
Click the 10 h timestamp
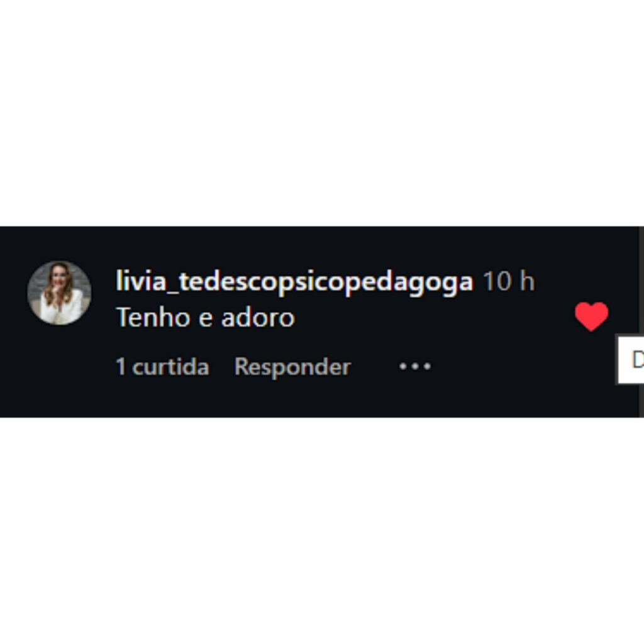(508, 281)
